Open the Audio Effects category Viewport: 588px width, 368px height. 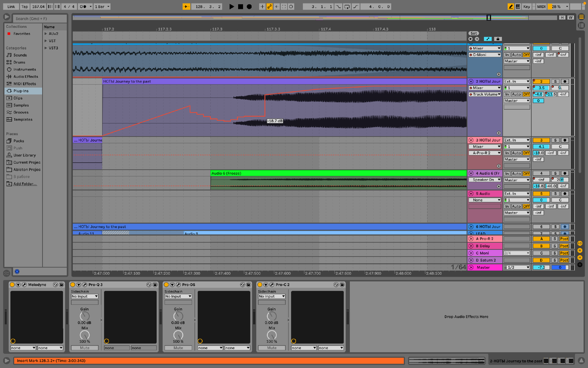[25, 77]
